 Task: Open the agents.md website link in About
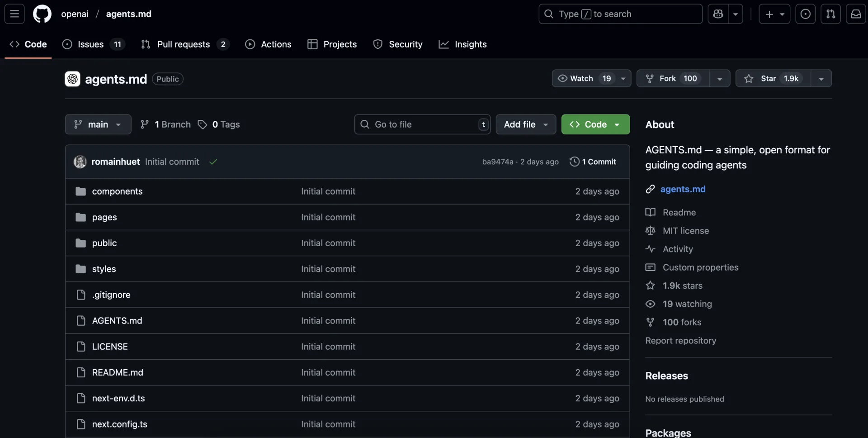point(683,189)
